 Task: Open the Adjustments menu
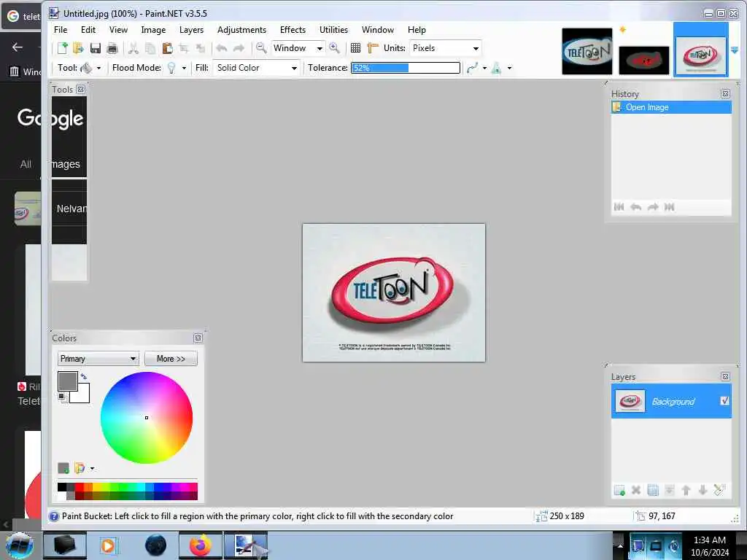241,29
